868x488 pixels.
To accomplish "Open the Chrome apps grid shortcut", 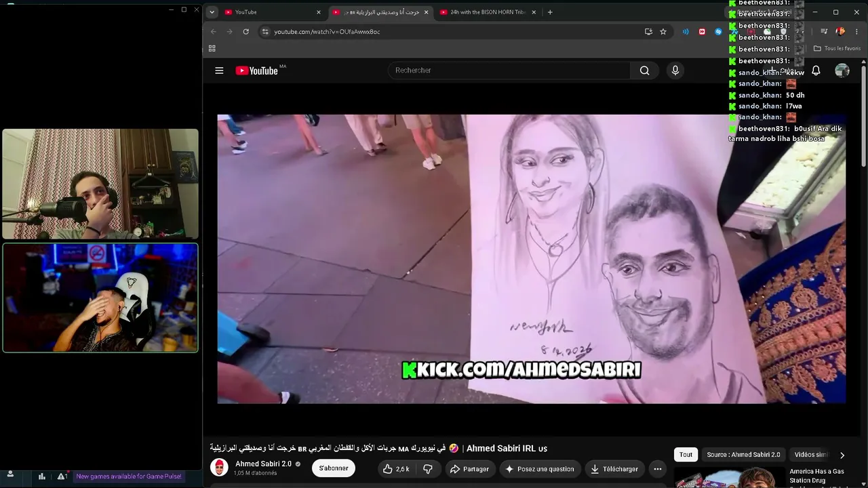I will tap(212, 48).
